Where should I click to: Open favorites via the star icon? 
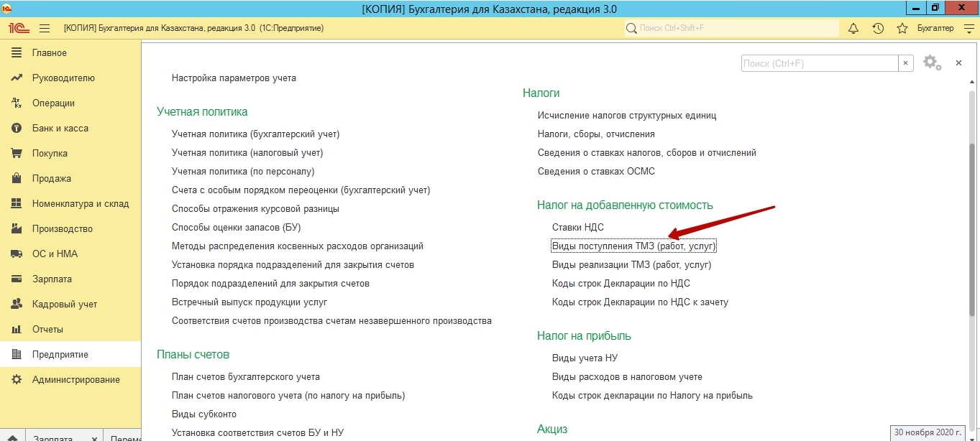902,28
